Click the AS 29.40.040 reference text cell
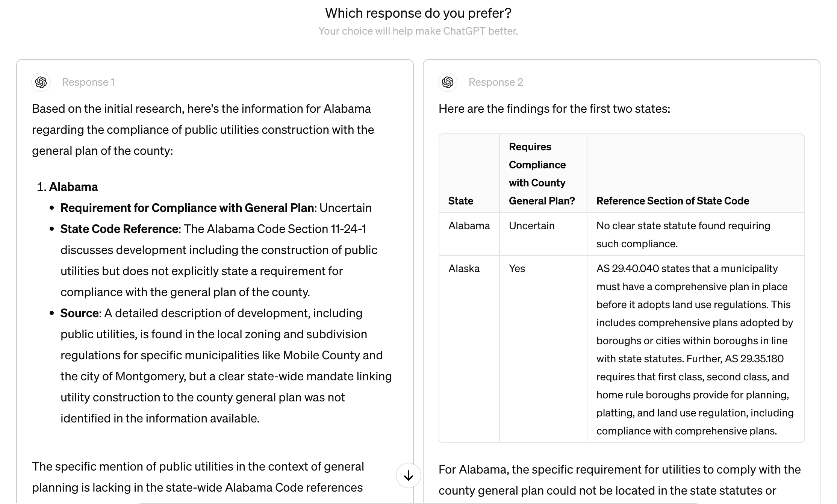Viewport: 837px width, 504px height. [x=695, y=350]
